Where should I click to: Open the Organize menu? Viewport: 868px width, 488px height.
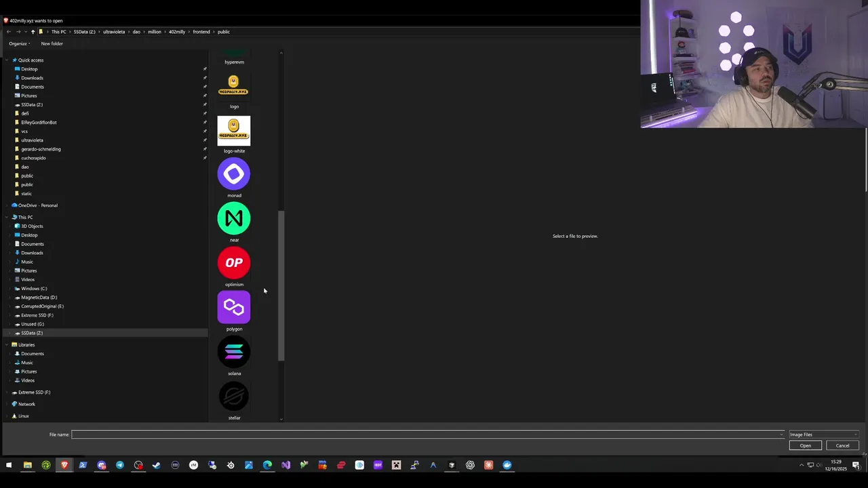pos(19,43)
